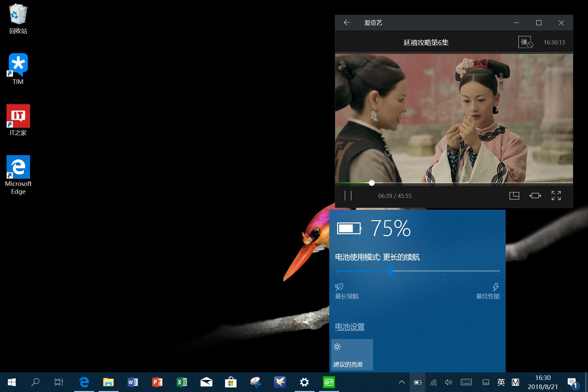Screen dimensions: 588x392
Task: Minimize the iQiyi window
Action: coord(516,23)
